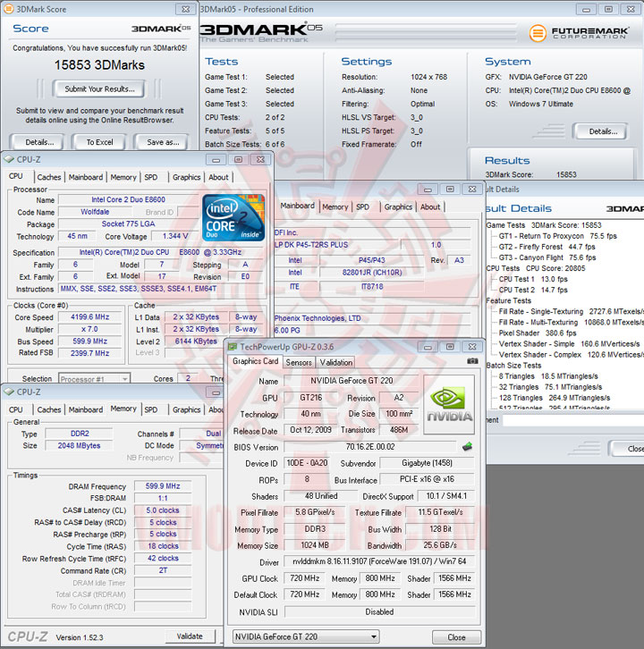Click the CPU-Z Validate button
Image resolution: width=644 pixels, height=649 pixels.
[190, 636]
